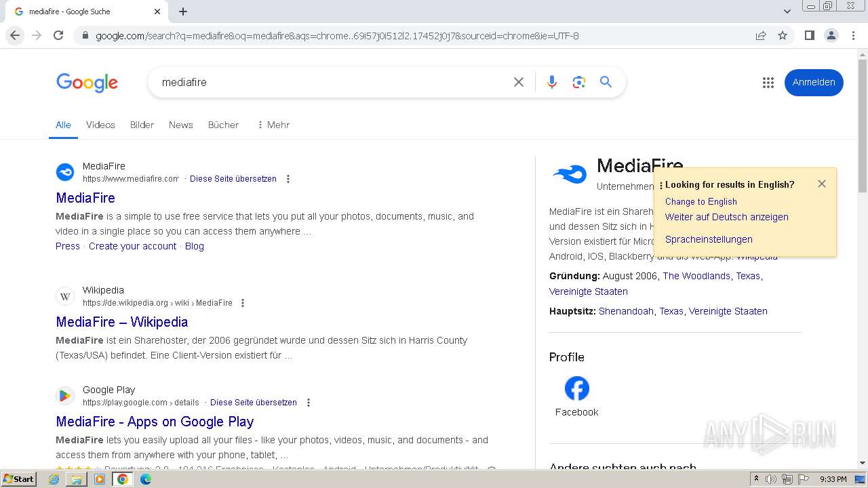Go back to the previous page
The height and width of the screenshot is (488, 868).
pyautogui.click(x=15, y=35)
